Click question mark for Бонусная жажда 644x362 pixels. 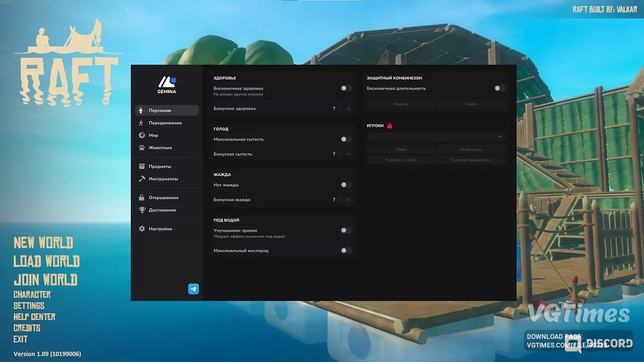[x=334, y=200]
